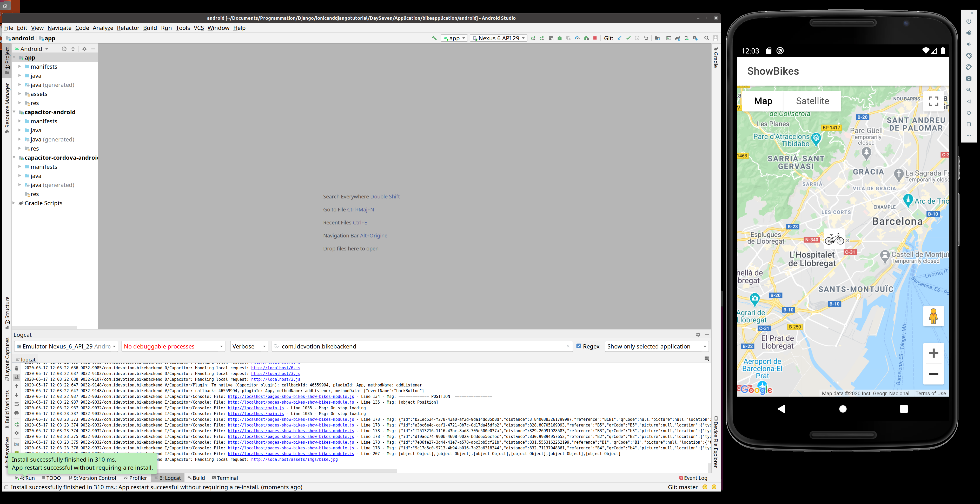Click the Make Project hammer icon
Image resolution: width=980 pixels, height=504 pixels.
tap(434, 38)
